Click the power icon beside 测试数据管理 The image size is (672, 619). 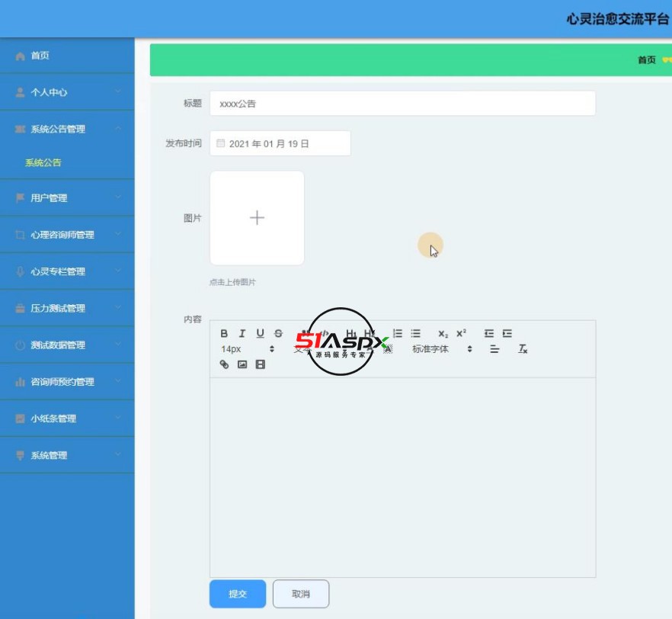20,345
